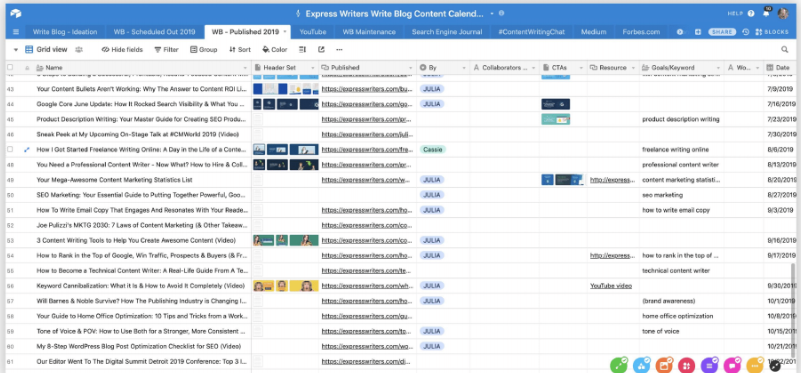801x373 pixels.
Task: Click the orange image circle icon
Action: tap(664, 365)
